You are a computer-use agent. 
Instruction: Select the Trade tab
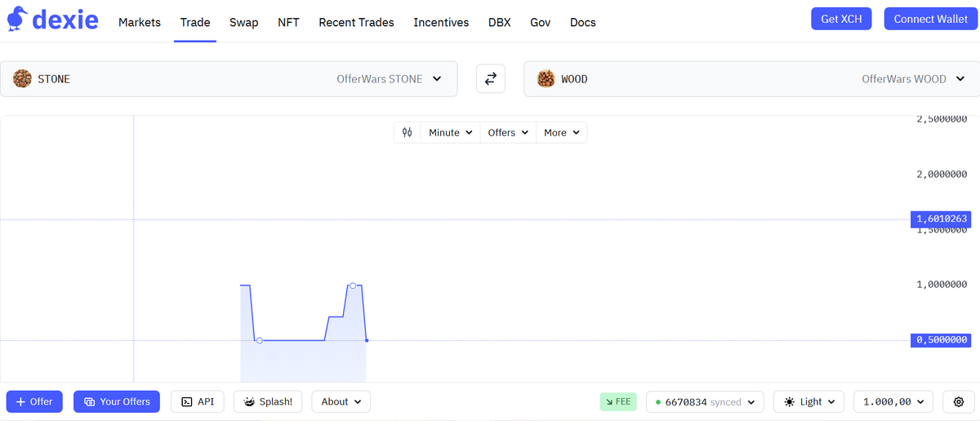[195, 22]
